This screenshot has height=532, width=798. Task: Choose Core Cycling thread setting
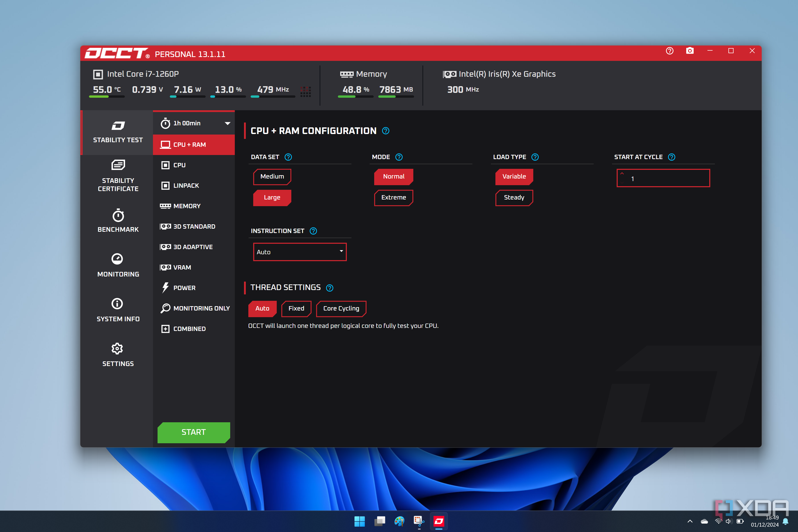pyautogui.click(x=341, y=308)
